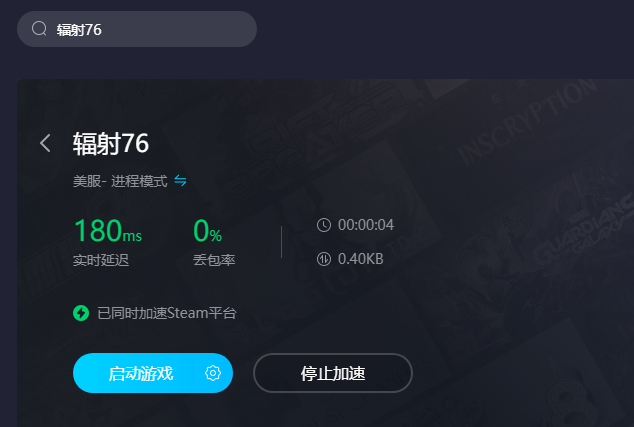
Task: Stop acceleration with the 停止加速 button
Action: [x=333, y=373]
